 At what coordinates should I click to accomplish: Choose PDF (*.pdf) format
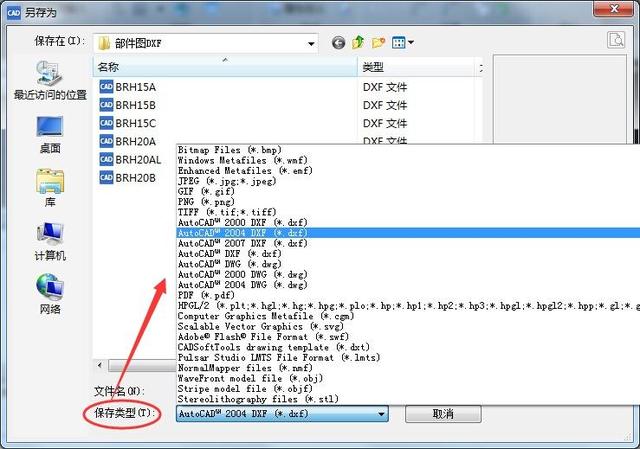(x=408, y=295)
